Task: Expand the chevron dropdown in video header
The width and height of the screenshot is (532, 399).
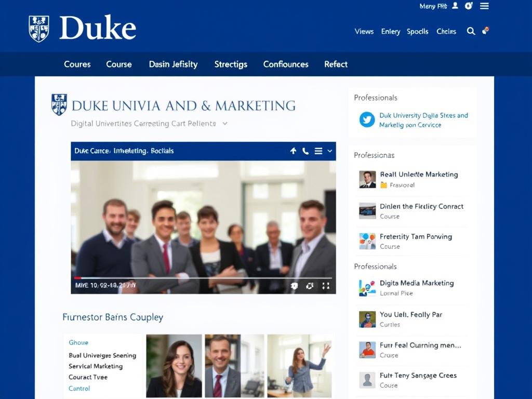Action: pos(330,151)
